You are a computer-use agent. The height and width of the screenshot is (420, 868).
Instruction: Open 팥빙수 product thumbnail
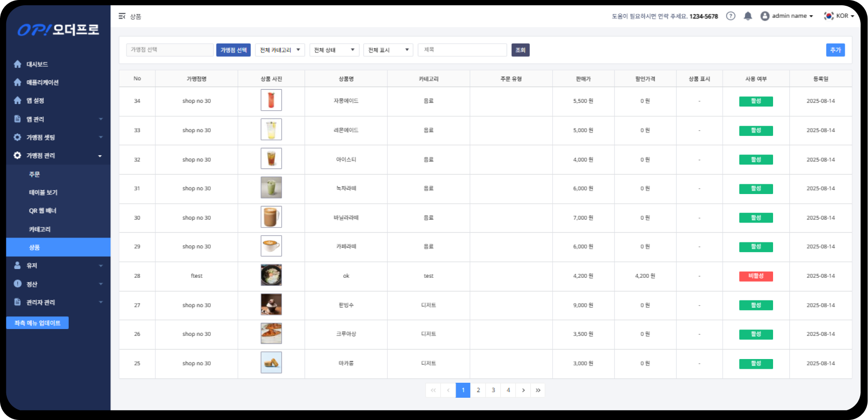[x=271, y=304]
